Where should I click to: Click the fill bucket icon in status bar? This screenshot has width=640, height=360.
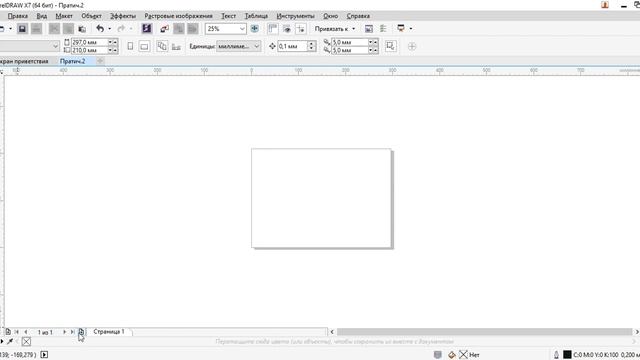click(452, 355)
